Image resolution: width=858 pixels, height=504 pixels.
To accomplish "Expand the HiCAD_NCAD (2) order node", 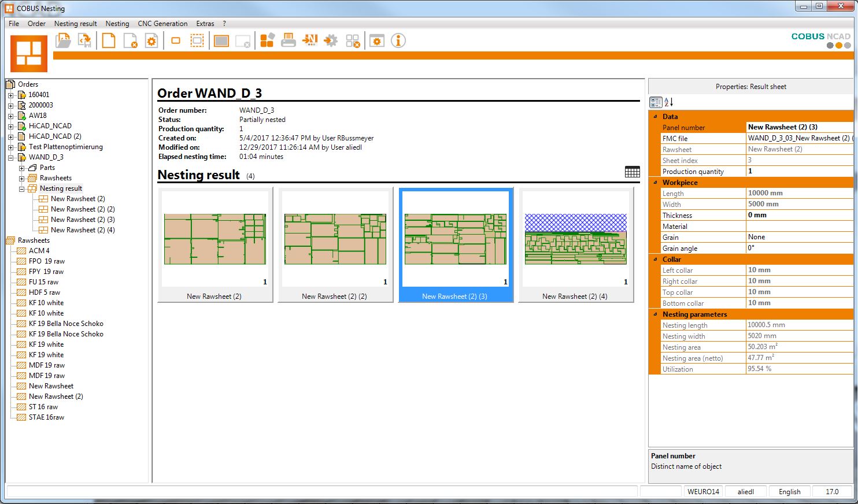I will (10, 136).
